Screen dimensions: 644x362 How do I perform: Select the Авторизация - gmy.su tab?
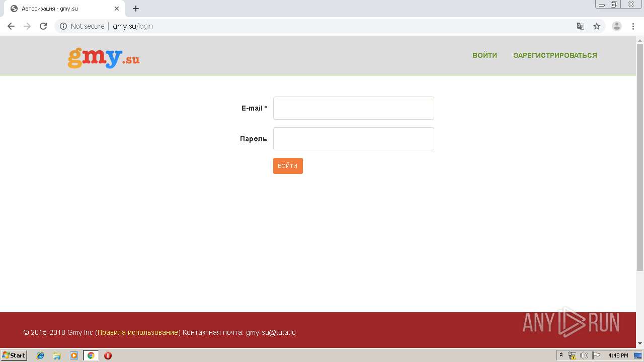[x=64, y=9]
